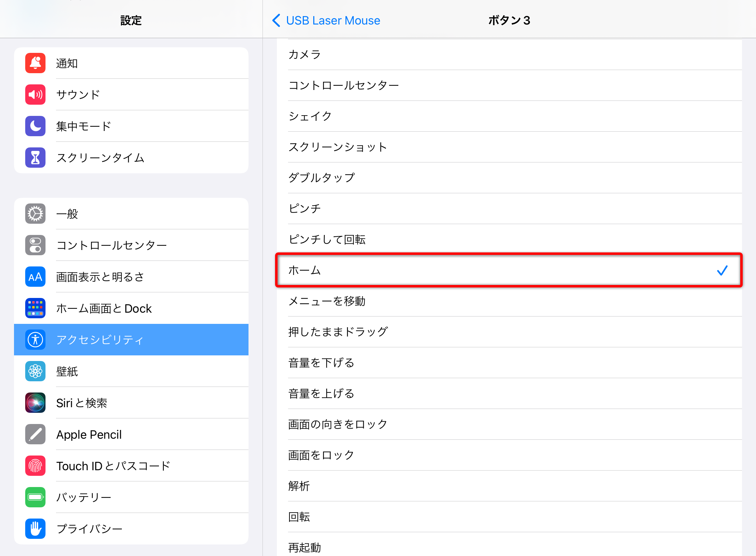
Task: Click the スクリーンタイム hourglass icon
Action: pos(35,158)
